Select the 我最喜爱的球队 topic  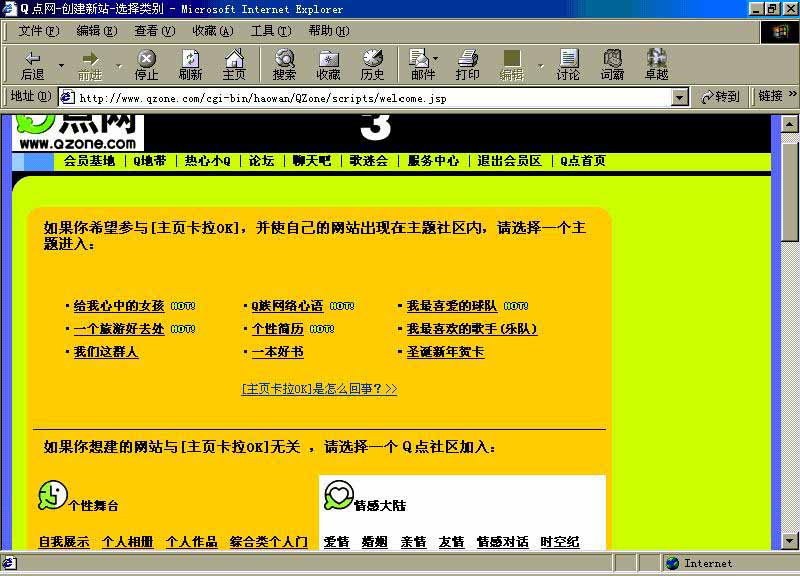(x=452, y=306)
